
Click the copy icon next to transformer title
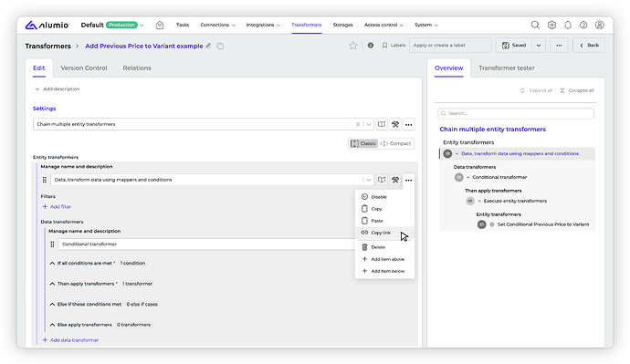coord(220,46)
